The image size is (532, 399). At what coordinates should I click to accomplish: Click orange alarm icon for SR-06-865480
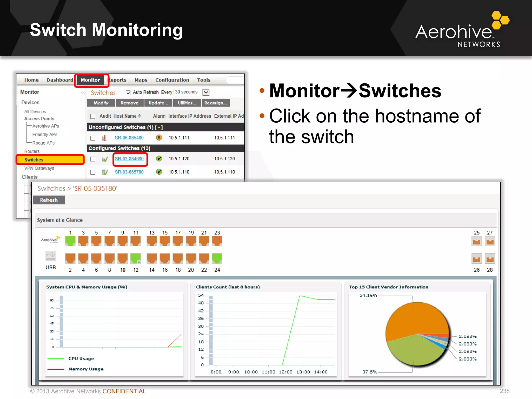coord(159,137)
